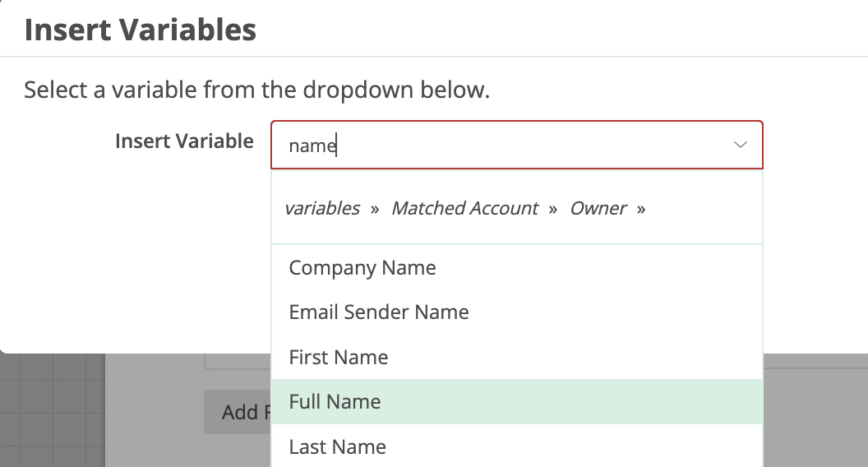The height and width of the screenshot is (467, 868).
Task: Choose the "Company Name" option
Action: [362, 268]
